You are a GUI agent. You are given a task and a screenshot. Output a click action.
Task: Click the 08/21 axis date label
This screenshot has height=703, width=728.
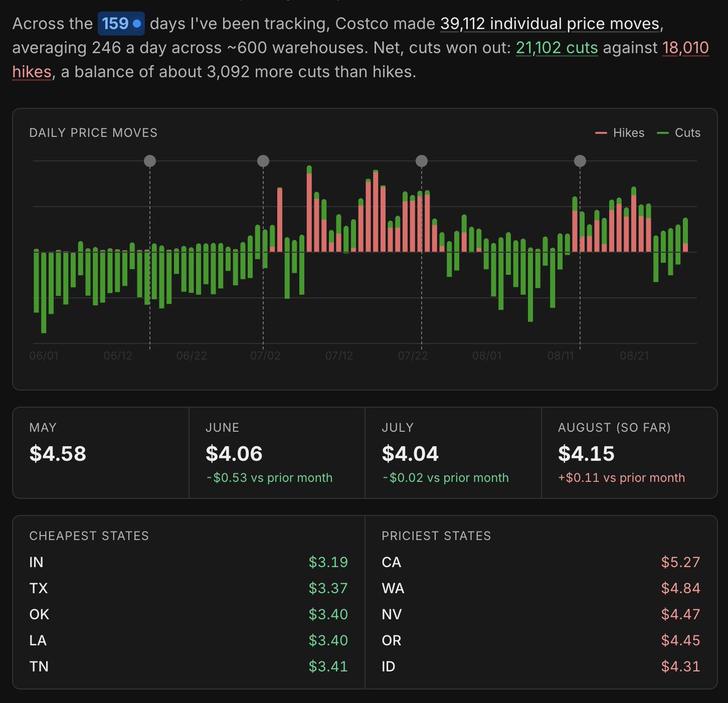click(x=635, y=355)
